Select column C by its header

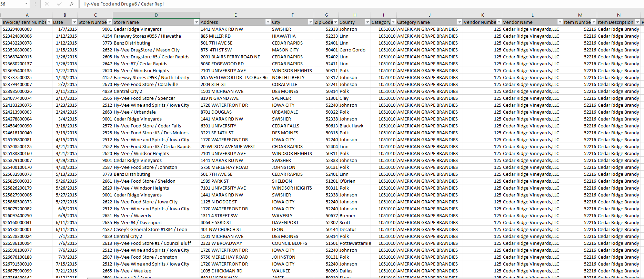pyautogui.click(x=95, y=15)
